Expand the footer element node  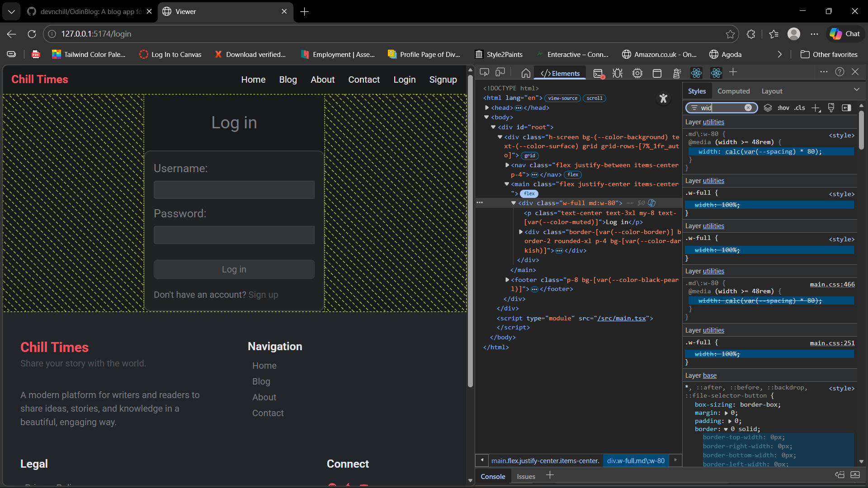point(507,280)
